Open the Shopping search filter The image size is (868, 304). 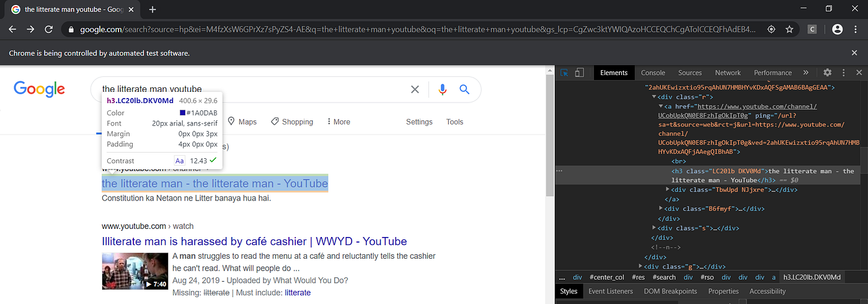pos(292,122)
